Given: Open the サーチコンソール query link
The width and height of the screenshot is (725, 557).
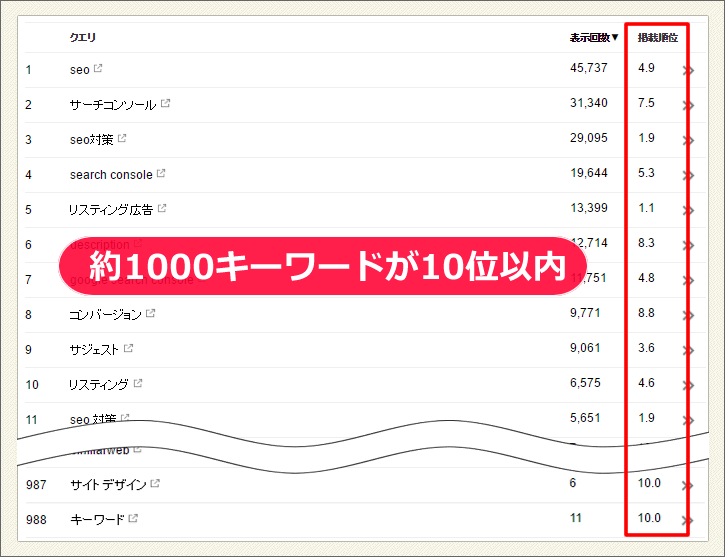Looking at the screenshot, I should click(x=113, y=105).
